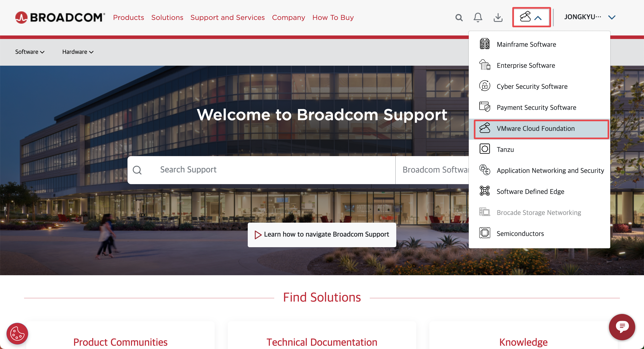Screen dimensions: 644x349
Task: Click the download icon in header
Action: (498, 17)
